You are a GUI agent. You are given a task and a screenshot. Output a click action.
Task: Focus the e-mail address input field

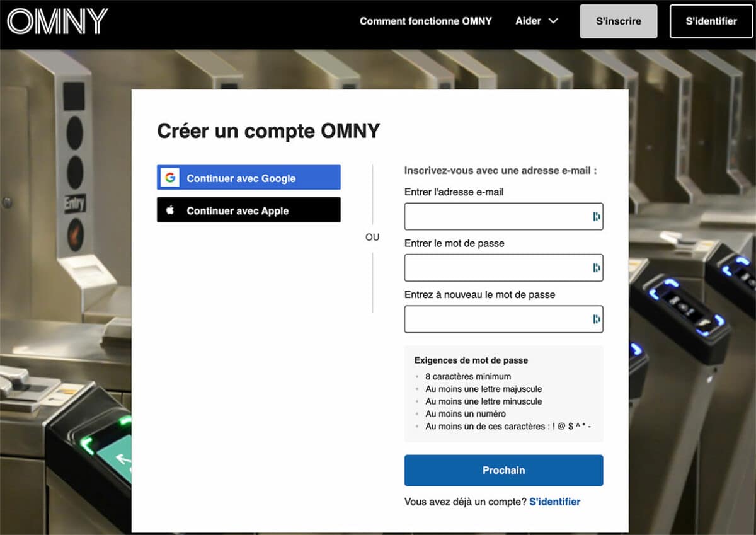504,217
